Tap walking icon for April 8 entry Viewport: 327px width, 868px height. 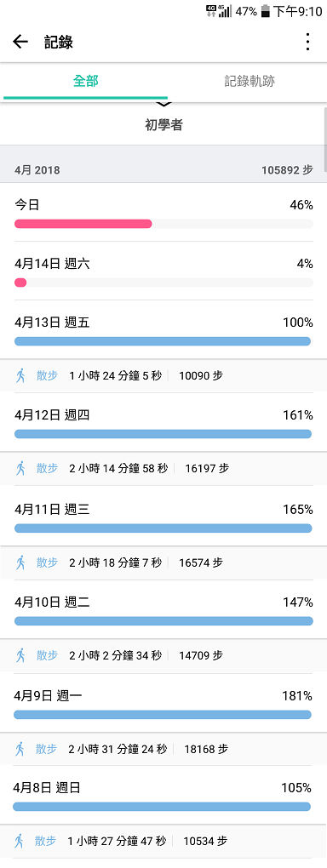point(20,841)
